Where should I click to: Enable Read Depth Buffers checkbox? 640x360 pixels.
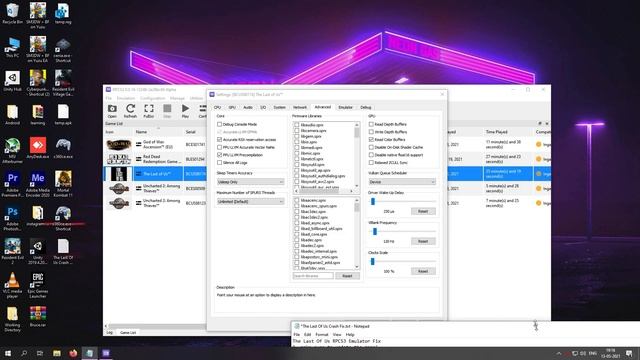(371, 124)
